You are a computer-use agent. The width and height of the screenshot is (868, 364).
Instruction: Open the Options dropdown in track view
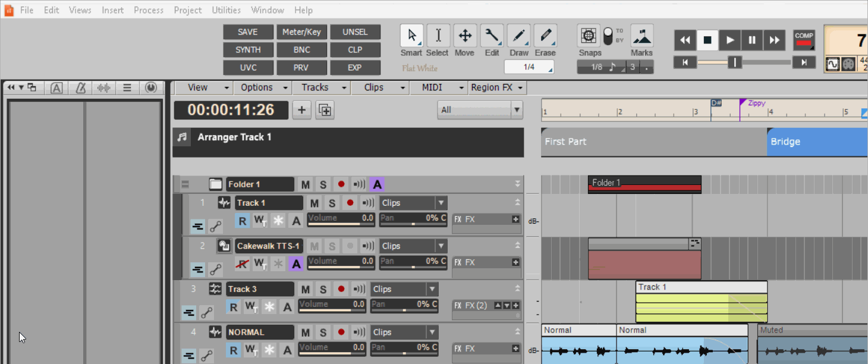pyautogui.click(x=263, y=87)
